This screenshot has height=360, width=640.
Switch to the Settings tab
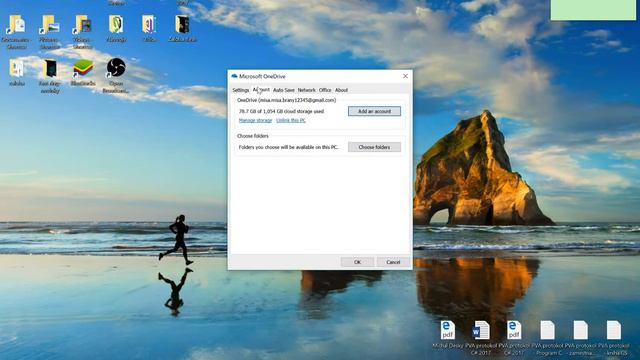(240, 90)
